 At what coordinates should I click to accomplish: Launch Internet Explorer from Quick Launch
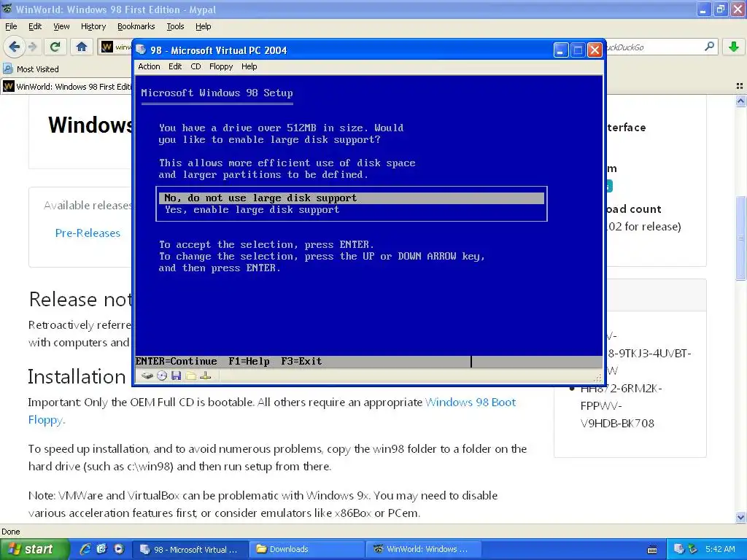pos(85,549)
